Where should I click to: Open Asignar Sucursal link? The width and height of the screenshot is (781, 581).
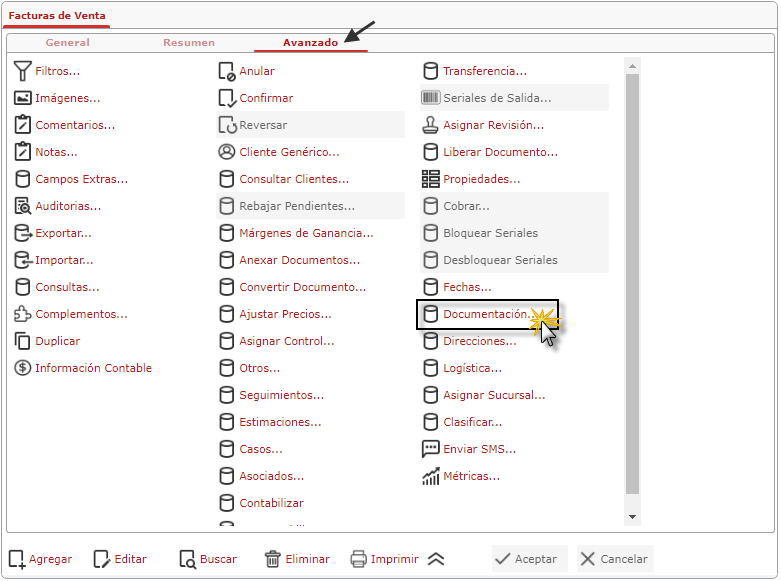point(494,395)
